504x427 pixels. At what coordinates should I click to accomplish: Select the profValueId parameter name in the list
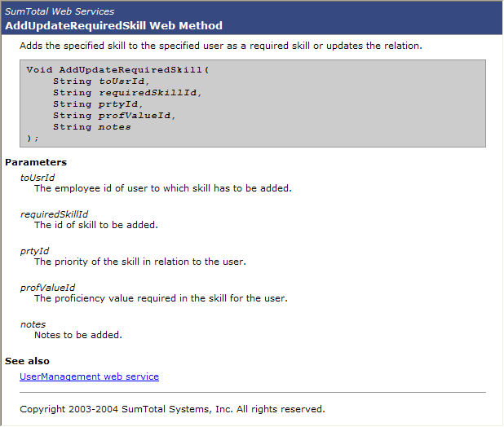(47, 288)
